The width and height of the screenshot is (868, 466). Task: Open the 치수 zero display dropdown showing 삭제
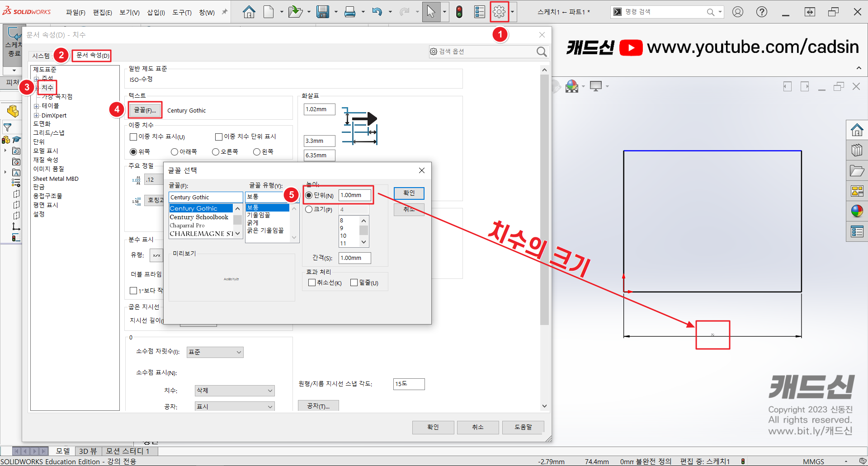tap(235, 391)
